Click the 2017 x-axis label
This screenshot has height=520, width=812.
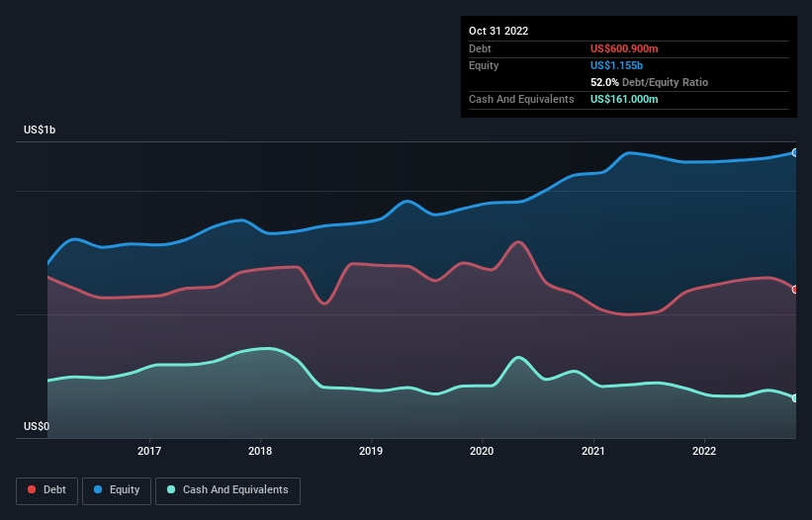point(149,451)
